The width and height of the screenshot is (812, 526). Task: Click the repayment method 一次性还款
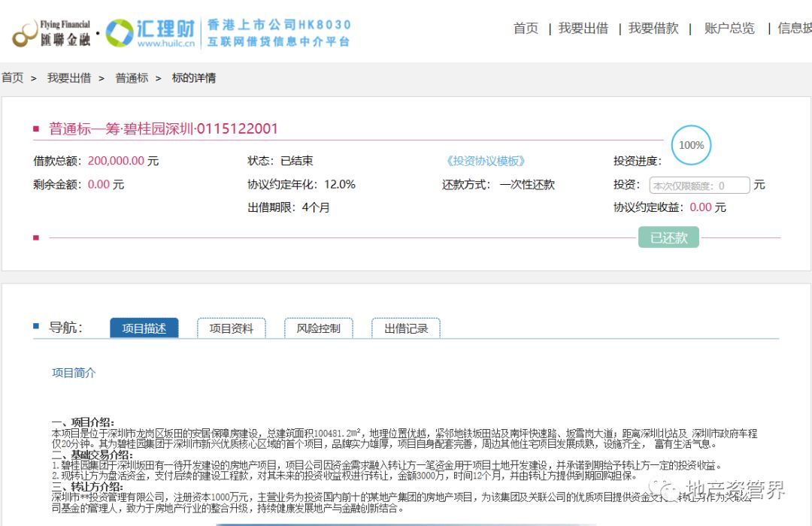pos(527,185)
